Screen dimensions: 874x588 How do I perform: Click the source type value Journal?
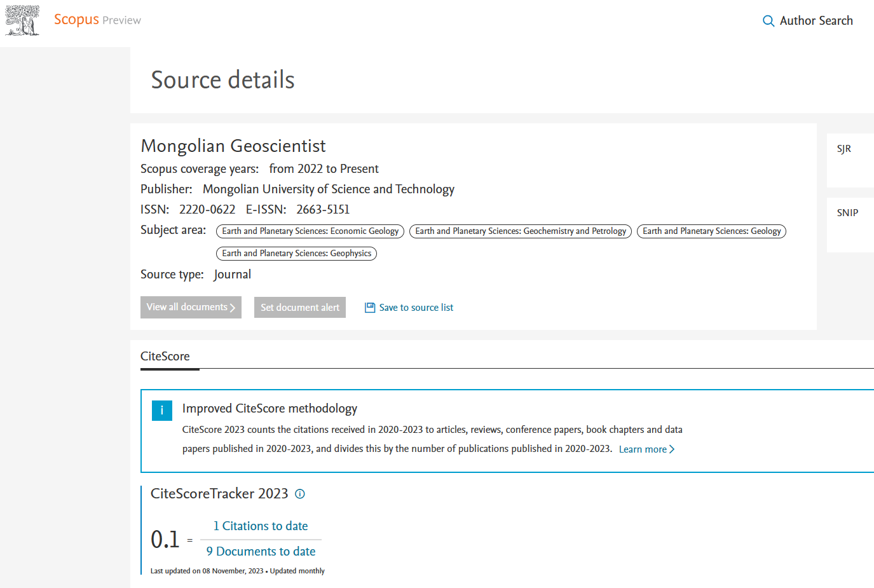coord(233,275)
